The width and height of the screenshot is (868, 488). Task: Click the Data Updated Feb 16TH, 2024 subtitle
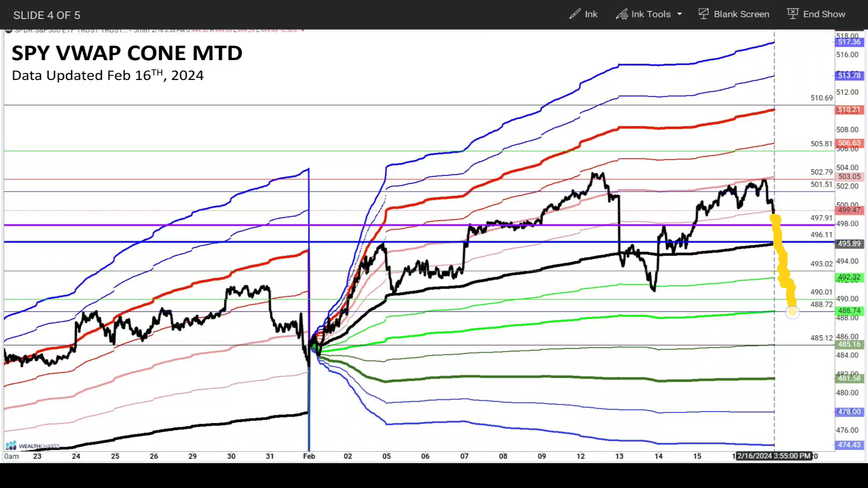pos(108,75)
